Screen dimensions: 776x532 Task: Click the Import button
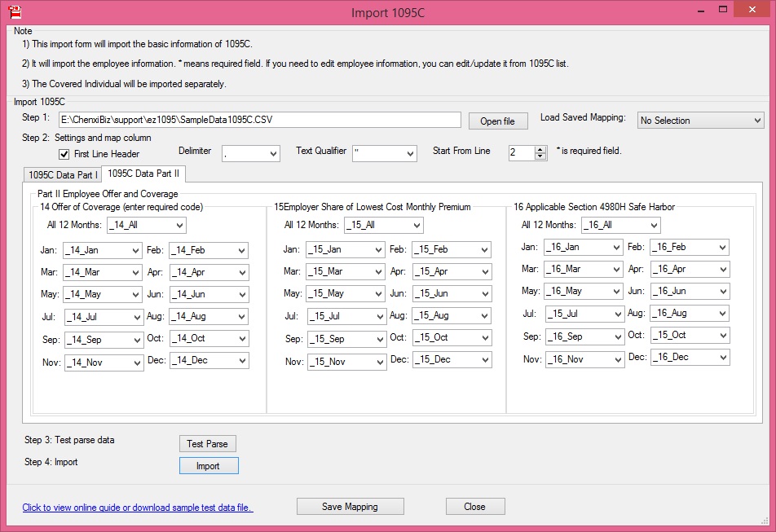click(209, 466)
